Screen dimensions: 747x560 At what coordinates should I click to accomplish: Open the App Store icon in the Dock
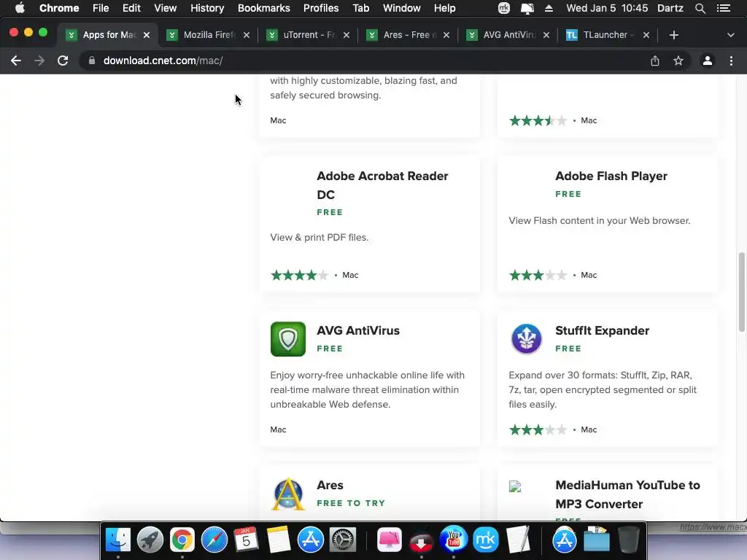[311, 540]
